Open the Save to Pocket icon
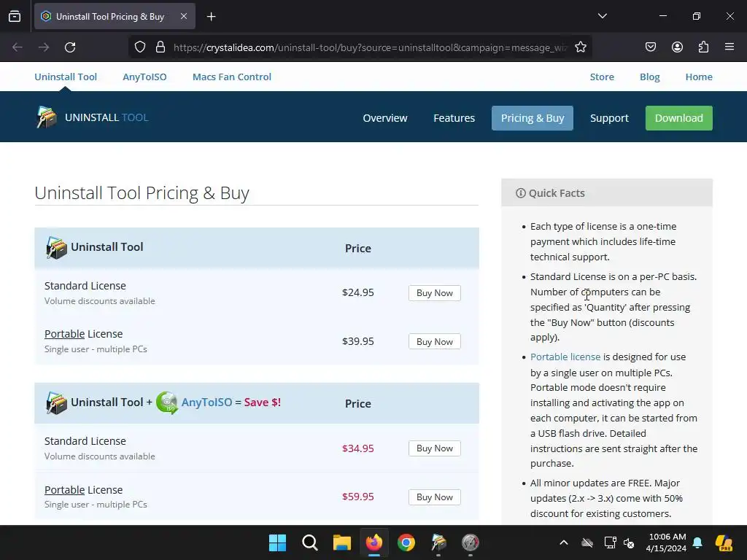The width and height of the screenshot is (747, 560). click(x=650, y=47)
